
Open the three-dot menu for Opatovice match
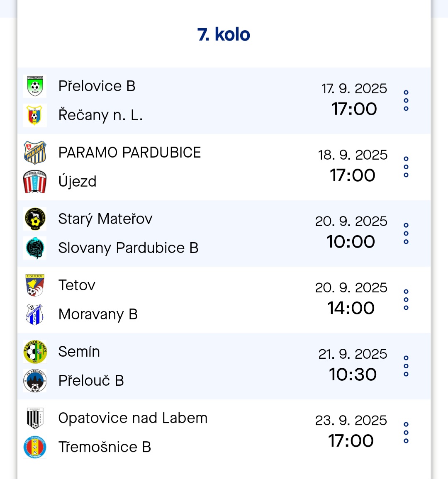point(406,431)
